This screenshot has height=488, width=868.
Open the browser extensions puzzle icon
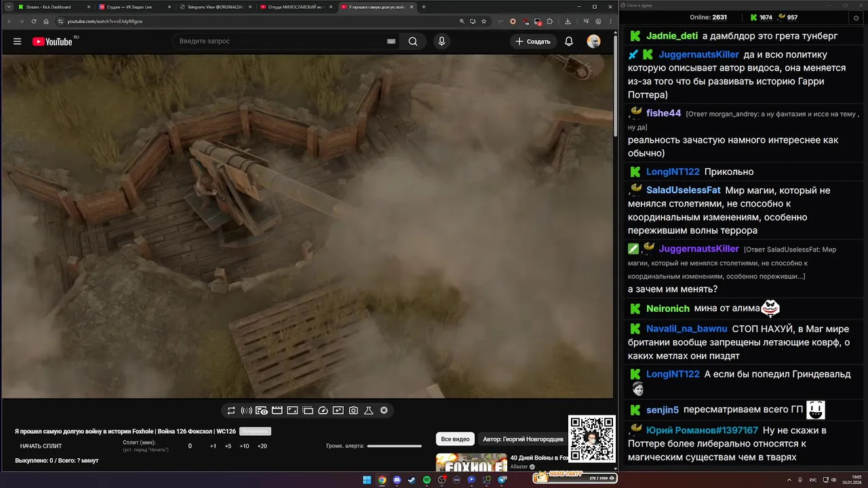pos(550,21)
